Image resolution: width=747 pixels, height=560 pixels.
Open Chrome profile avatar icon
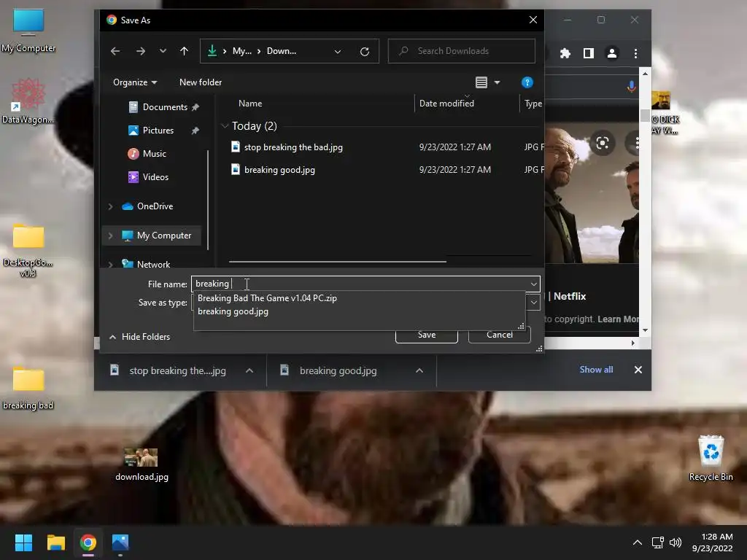point(612,53)
